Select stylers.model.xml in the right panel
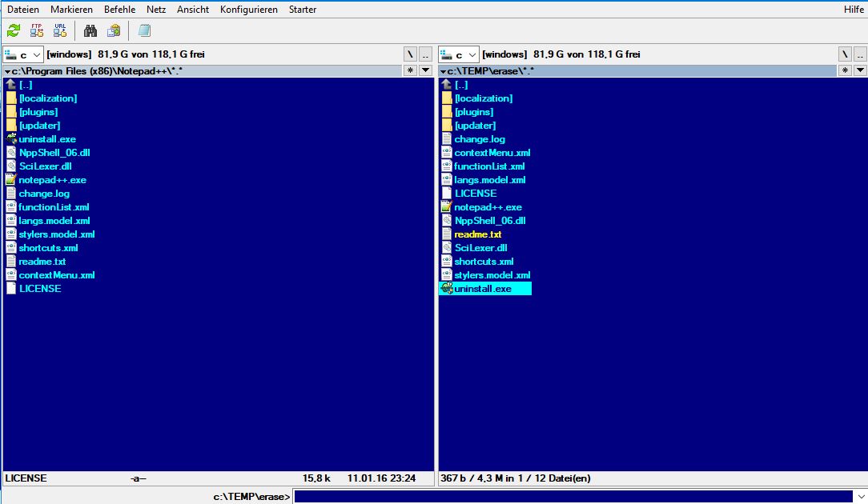This screenshot has height=504, width=868. coord(492,275)
